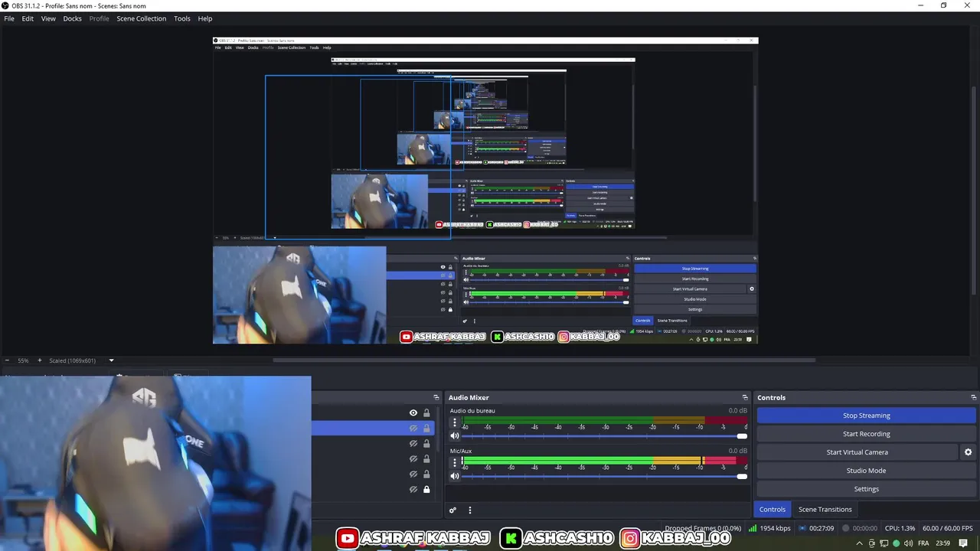The width and height of the screenshot is (980, 551).
Task: Click the 60.00 / 60.00 FPS status entry
Action: click(x=948, y=528)
